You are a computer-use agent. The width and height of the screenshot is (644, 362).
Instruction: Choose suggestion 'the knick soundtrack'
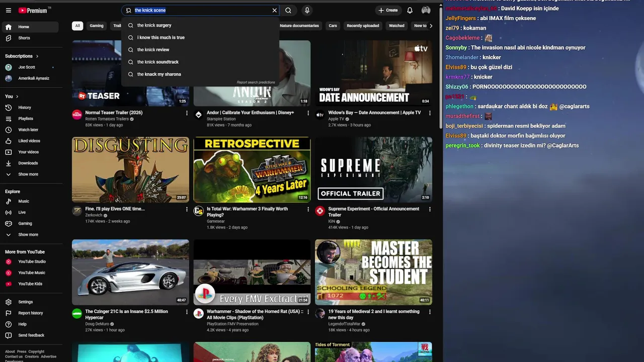click(200, 62)
